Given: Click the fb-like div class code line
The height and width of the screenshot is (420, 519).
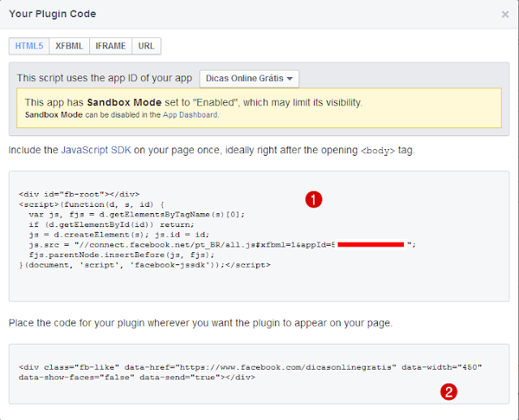Looking at the screenshot, I should coord(251,367).
